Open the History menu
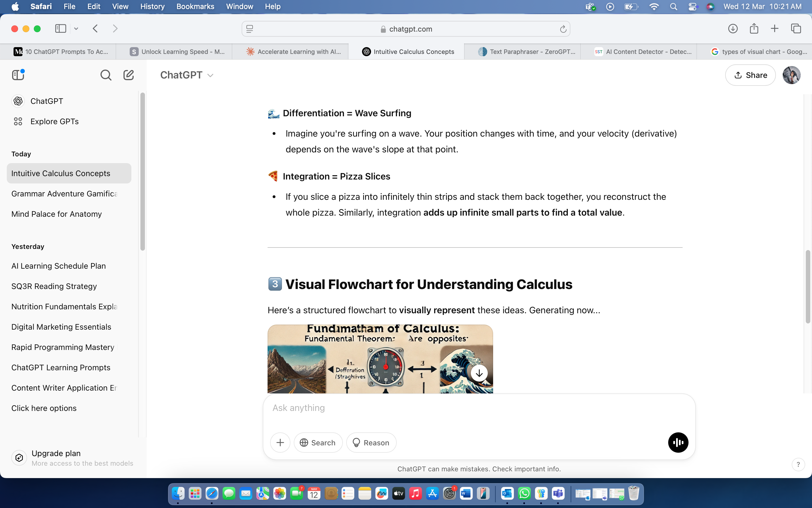Image resolution: width=812 pixels, height=508 pixels. pyautogui.click(x=152, y=7)
